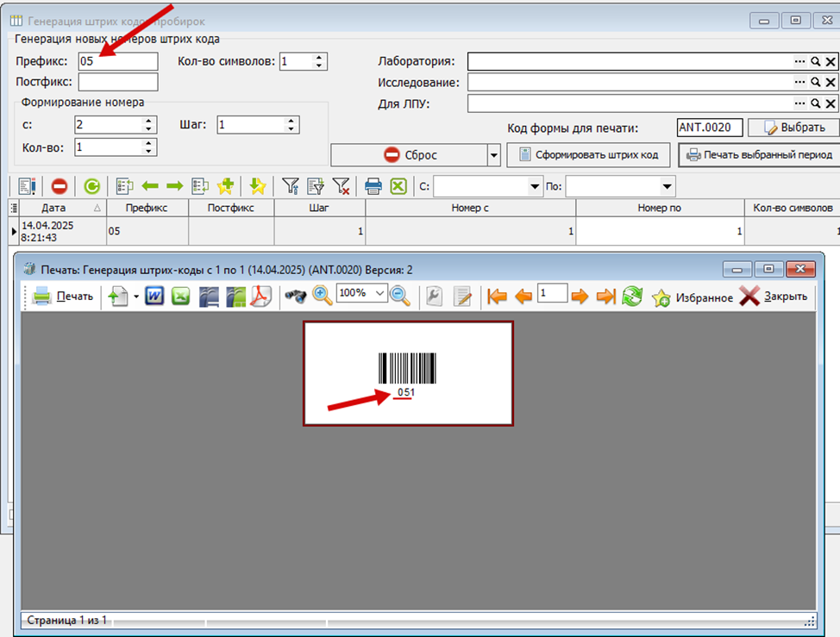Click the 'Печать выбранный период' button
This screenshot has height=637, width=840.
[759, 155]
